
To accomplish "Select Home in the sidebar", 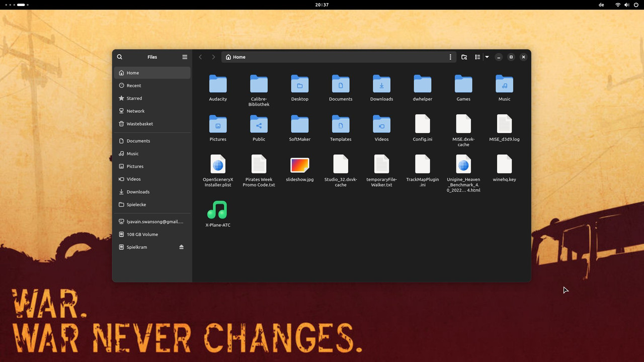I will tap(152, 73).
